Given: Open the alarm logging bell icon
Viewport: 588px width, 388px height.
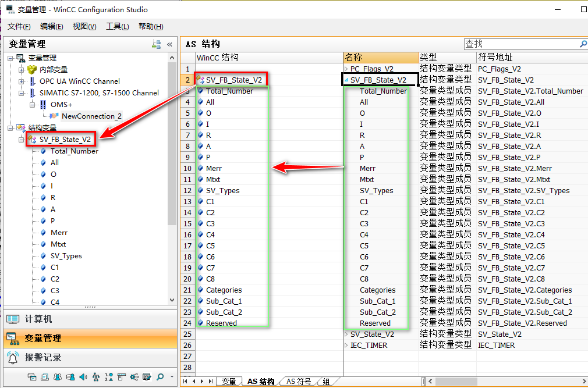Looking at the screenshot, I should 12,357.
